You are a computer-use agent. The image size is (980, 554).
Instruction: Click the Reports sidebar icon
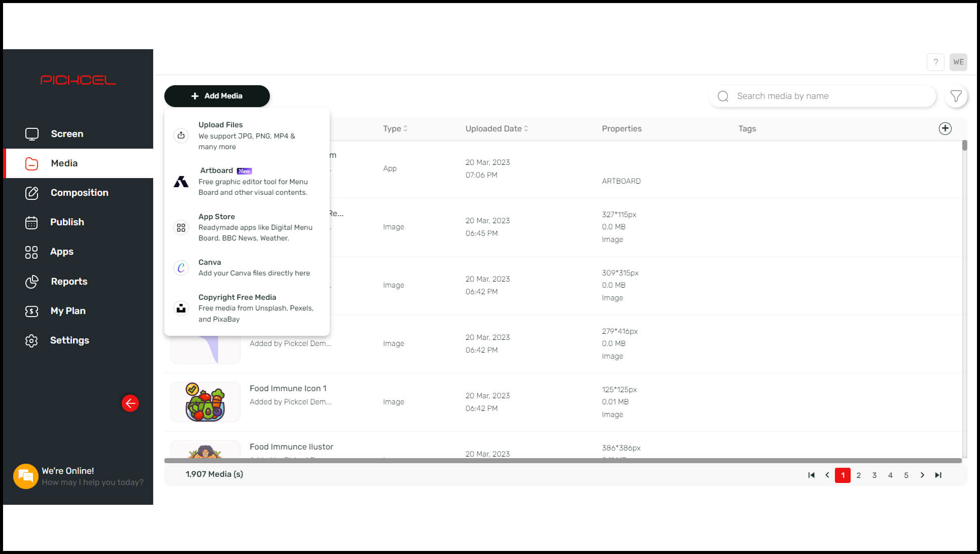[31, 281]
